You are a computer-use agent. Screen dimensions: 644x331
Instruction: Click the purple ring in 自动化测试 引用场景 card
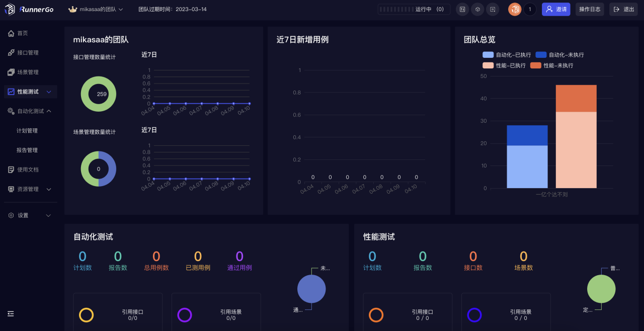185,315
